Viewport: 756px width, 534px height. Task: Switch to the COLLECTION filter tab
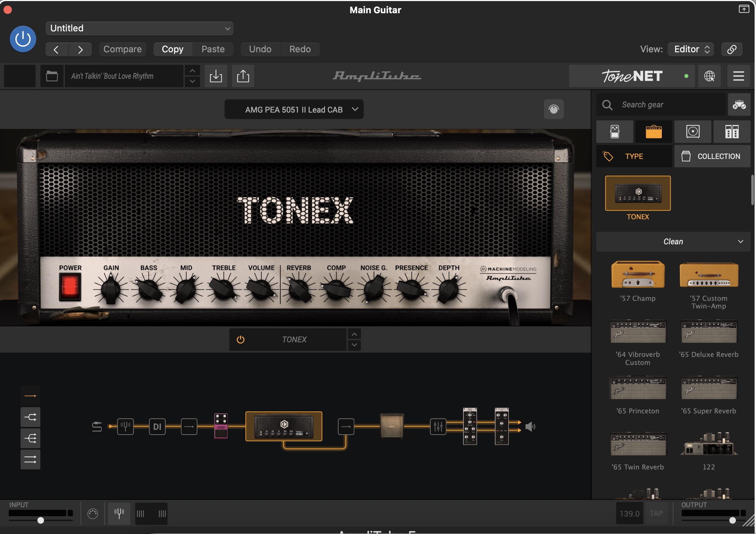(712, 156)
